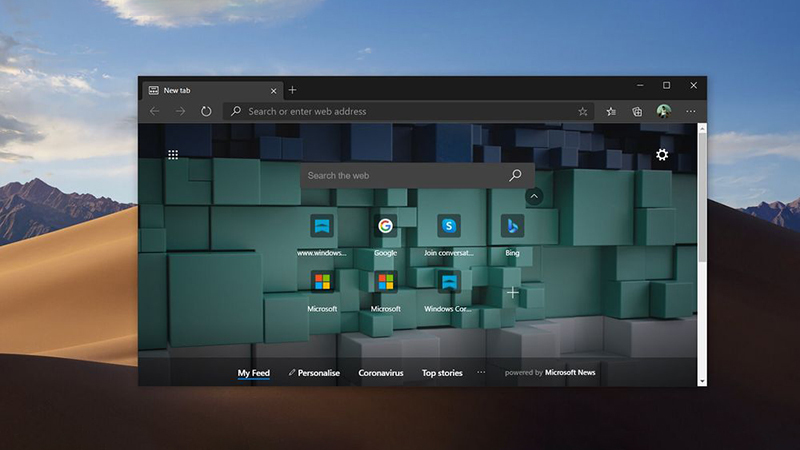The height and width of the screenshot is (450, 800).
Task: Open the Top stories feed tab
Action: click(442, 373)
